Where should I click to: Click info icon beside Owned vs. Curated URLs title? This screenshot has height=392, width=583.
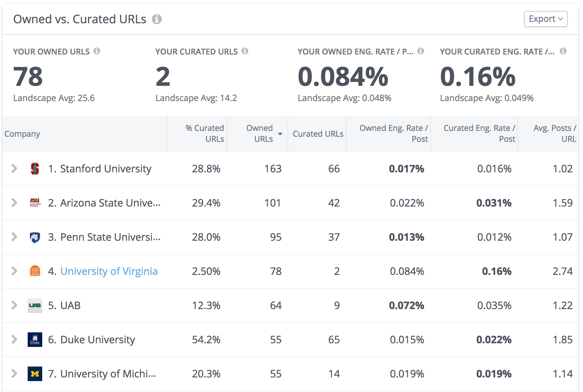[157, 19]
